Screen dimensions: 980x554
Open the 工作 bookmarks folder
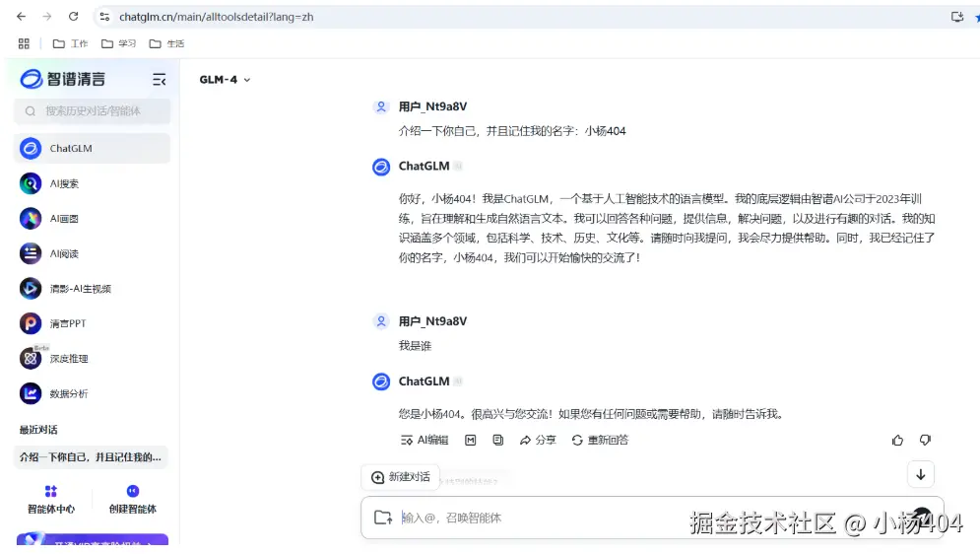coord(70,43)
